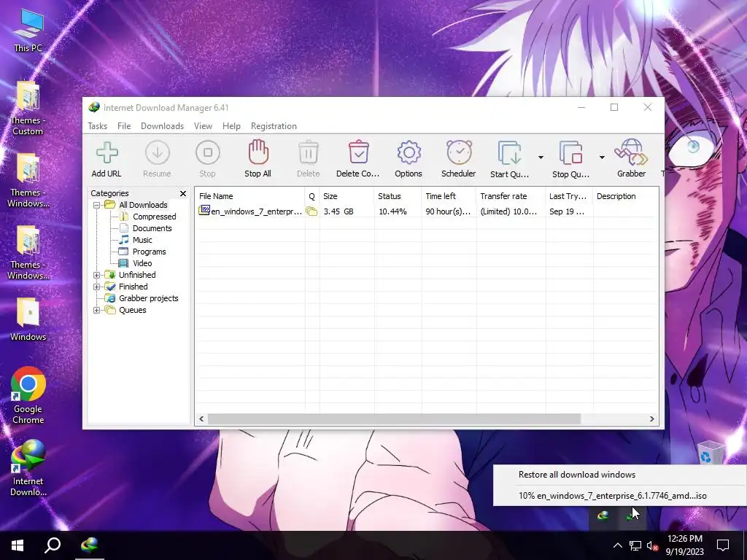The width and height of the screenshot is (747, 560).
Task: Select the Themes - Custom folder icon
Action: 28,109
